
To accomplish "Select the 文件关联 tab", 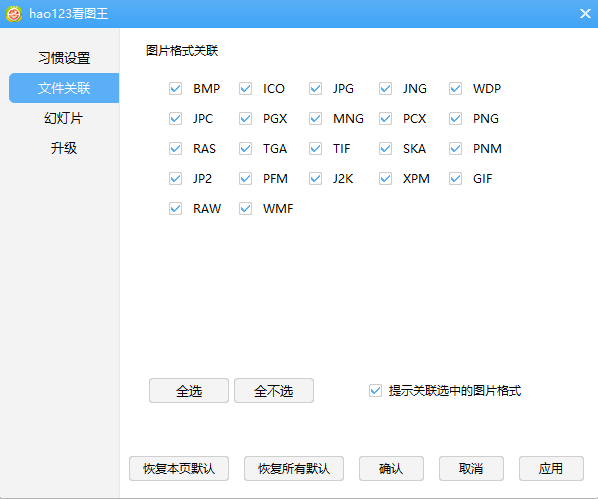I will pyautogui.click(x=64, y=88).
